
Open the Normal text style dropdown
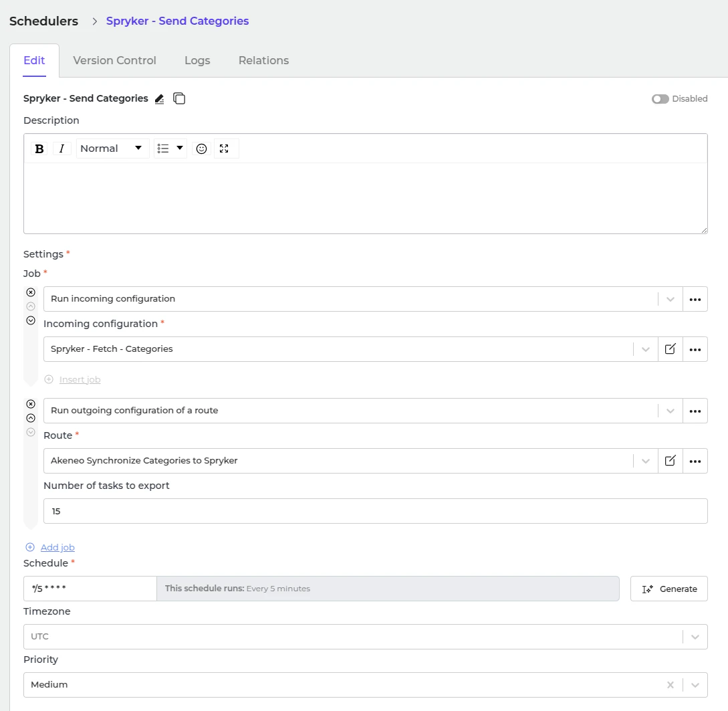112,148
